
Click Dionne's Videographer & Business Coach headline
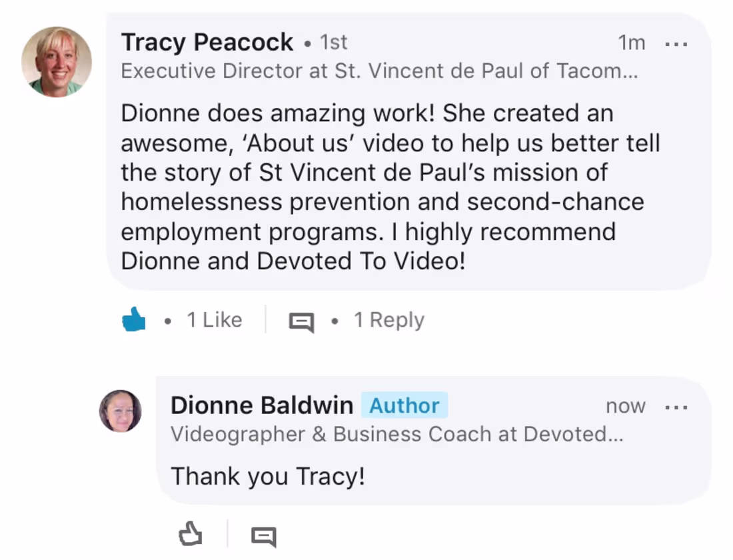click(x=396, y=435)
